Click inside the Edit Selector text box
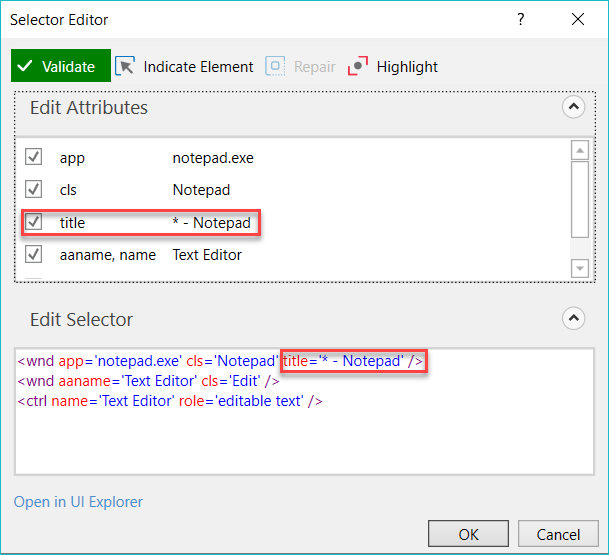The width and height of the screenshot is (609, 555). (304, 411)
